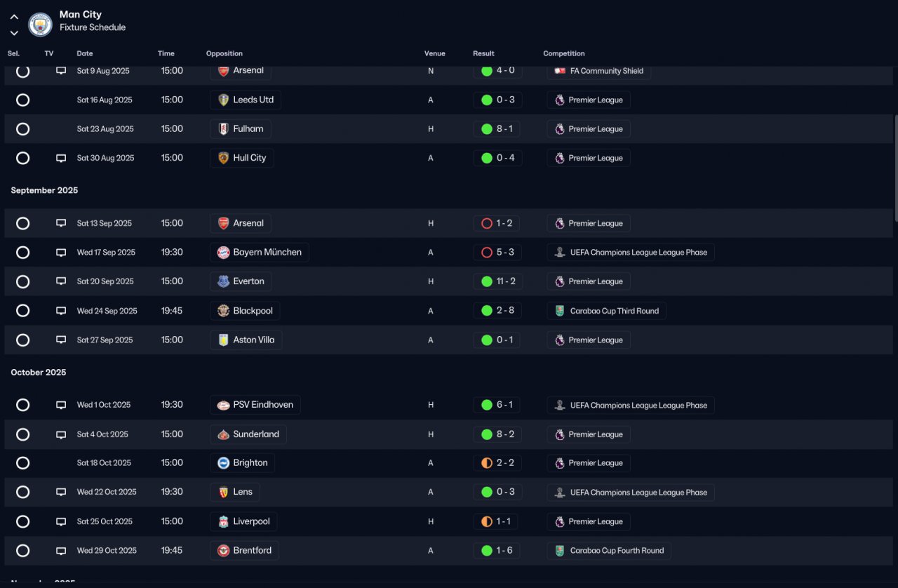This screenshot has width=898, height=588.
Task: Sort by the Competition column header
Action: (563, 53)
